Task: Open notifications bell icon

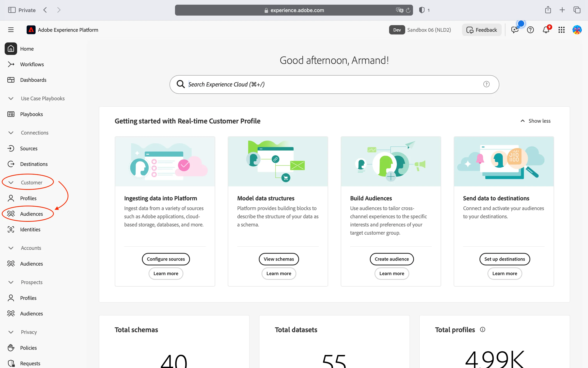Action: 546,30
